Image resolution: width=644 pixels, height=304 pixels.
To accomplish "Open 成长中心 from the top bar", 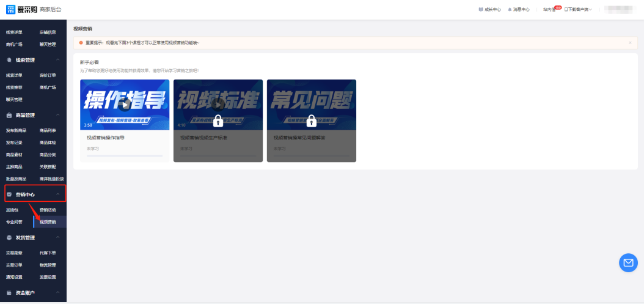I will pos(490,9).
